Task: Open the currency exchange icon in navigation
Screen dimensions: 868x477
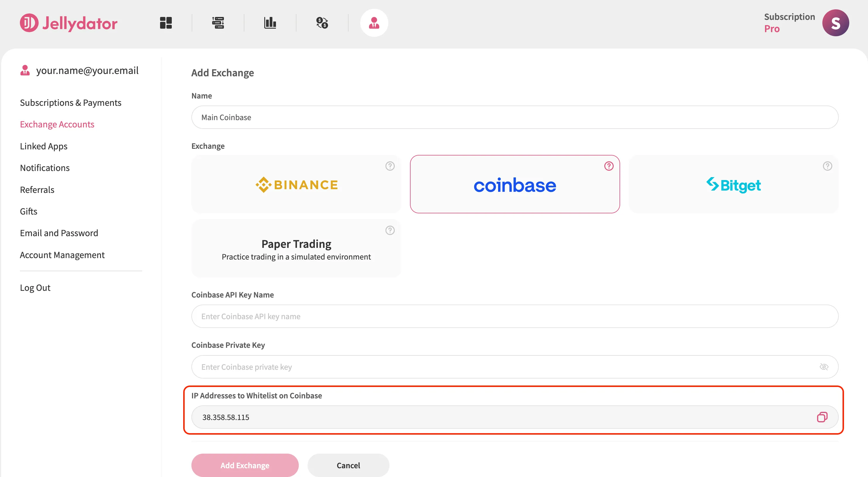Action: [322, 23]
